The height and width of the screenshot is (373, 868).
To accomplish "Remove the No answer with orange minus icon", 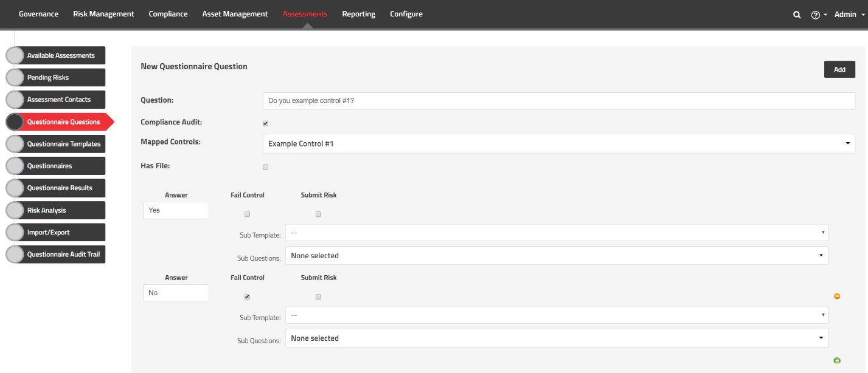I will click(837, 296).
